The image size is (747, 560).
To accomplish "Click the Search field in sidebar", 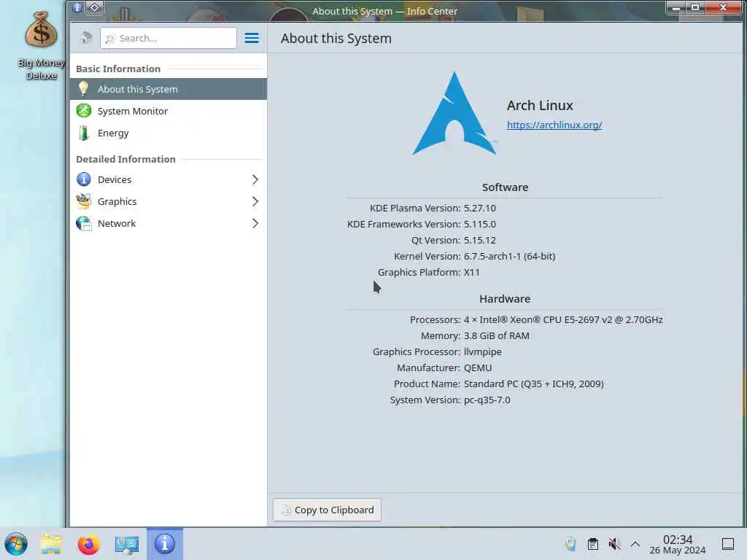I will point(169,38).
